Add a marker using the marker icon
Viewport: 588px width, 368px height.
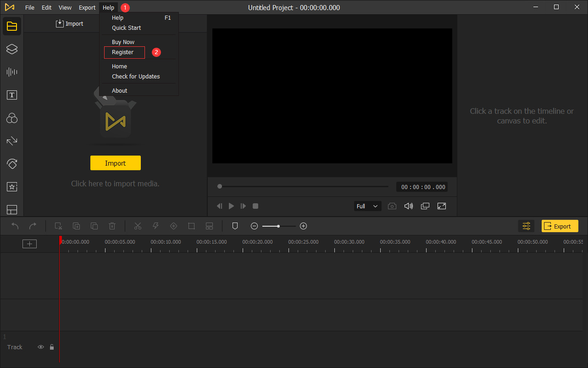(x=235, y=226)
